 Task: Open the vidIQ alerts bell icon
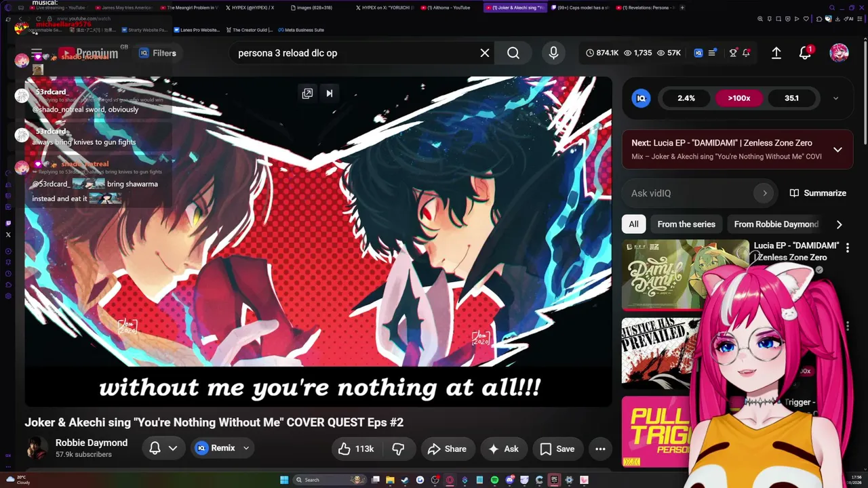pyautogui.click(x=746, y=53)
